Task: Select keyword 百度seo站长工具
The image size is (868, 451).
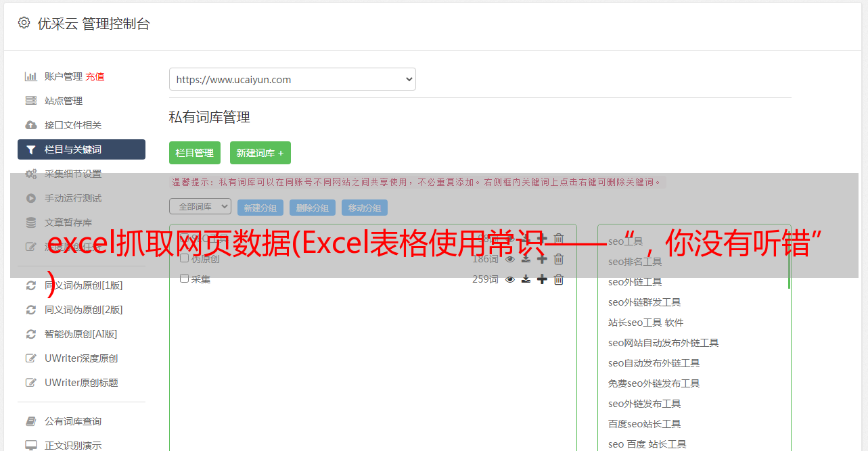Action: (x=644, y=424)
